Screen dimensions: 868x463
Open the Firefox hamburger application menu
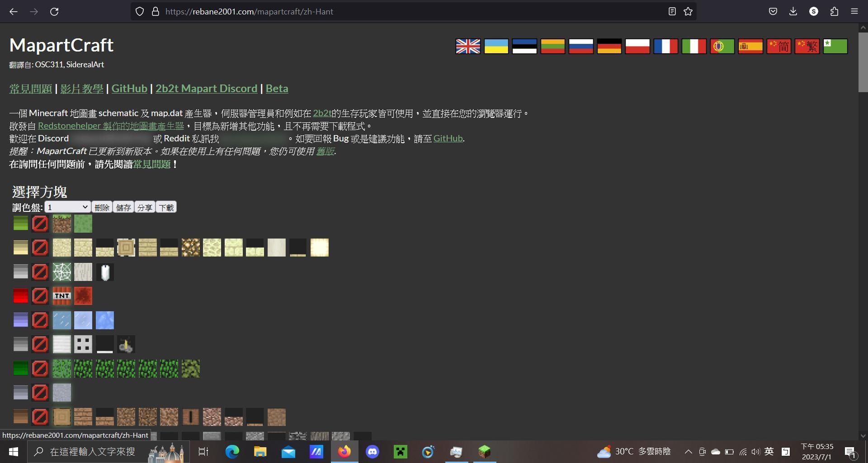point(854,12)
